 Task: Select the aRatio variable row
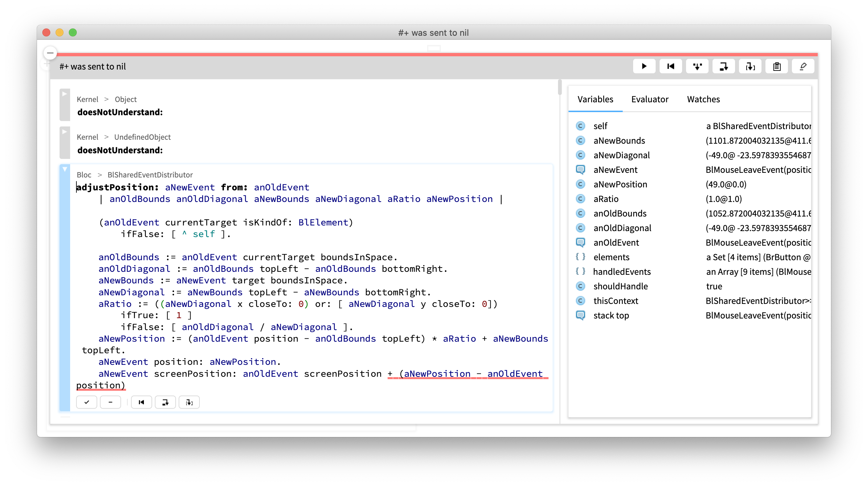606,199
